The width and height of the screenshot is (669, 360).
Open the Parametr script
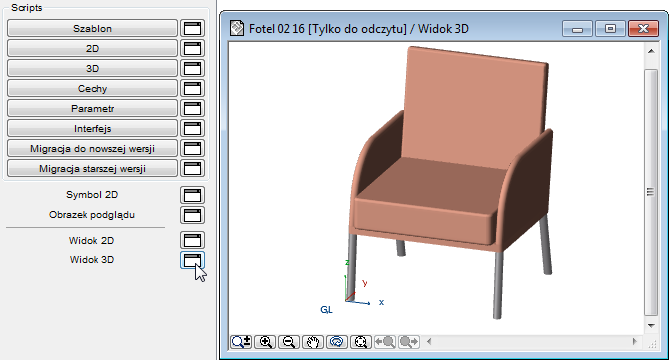coord(92,108)
